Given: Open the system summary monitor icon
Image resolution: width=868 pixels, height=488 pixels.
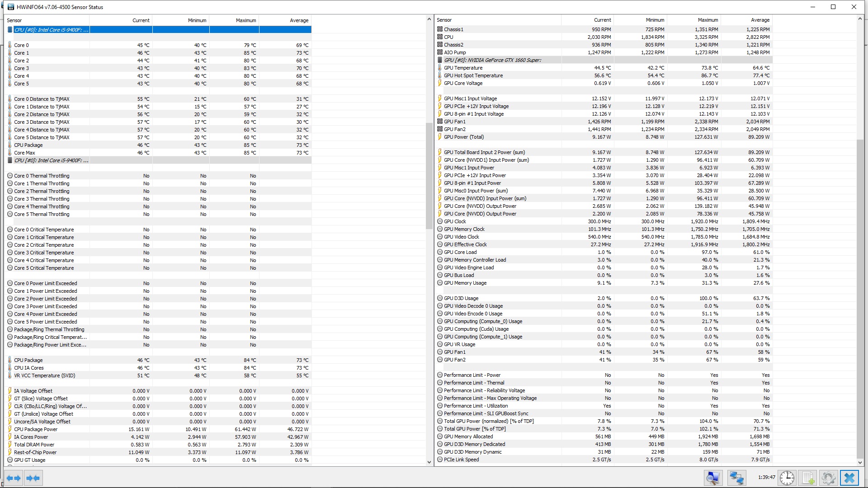Looking at the screenshot, I should 713,478.
